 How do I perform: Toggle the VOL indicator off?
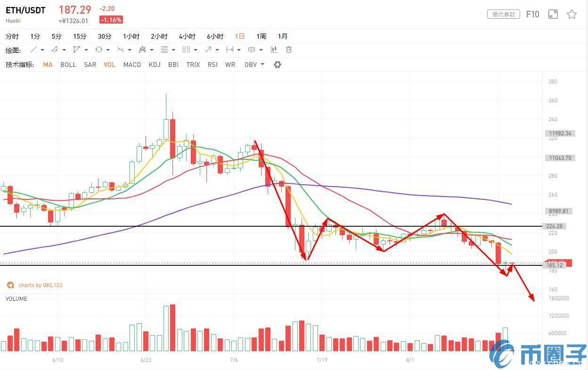[109, 65]
